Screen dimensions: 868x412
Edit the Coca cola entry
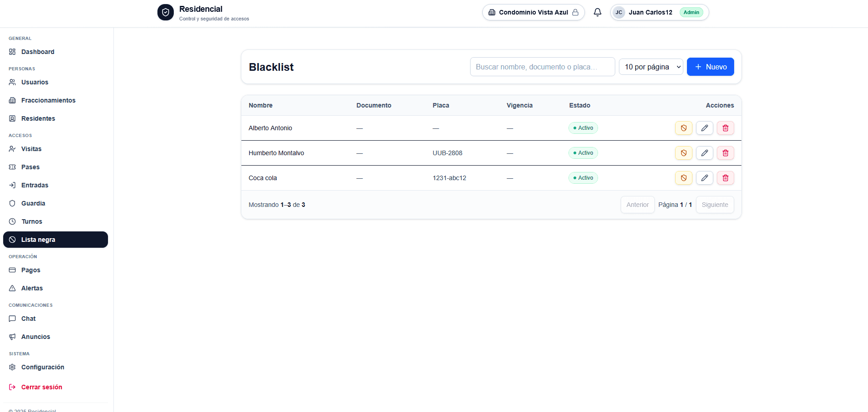pyautogui.click(x=704, y=178)
